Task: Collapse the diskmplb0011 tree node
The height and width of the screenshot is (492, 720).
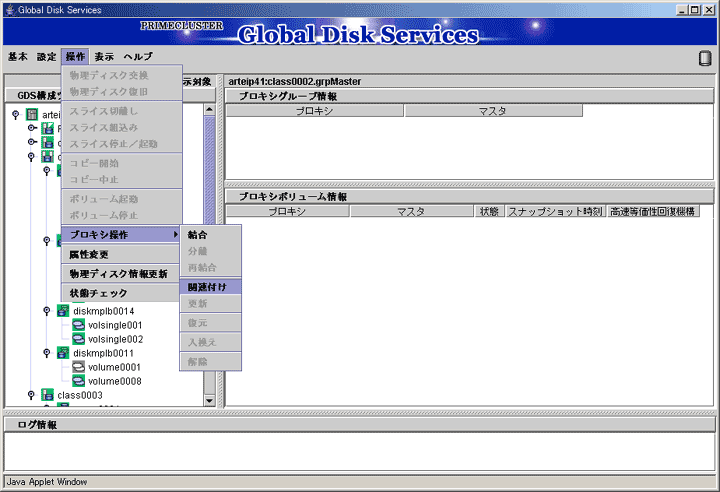Action: (46, 353)
